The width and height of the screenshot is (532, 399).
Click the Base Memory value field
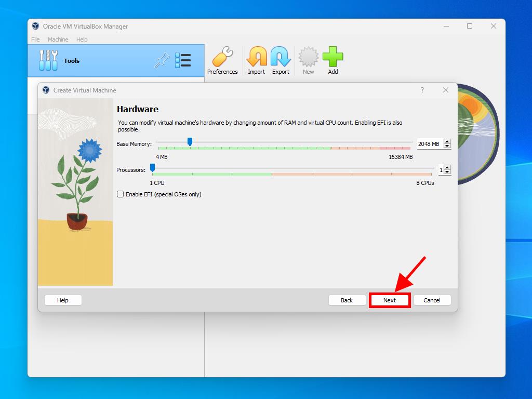click(429, 144)
